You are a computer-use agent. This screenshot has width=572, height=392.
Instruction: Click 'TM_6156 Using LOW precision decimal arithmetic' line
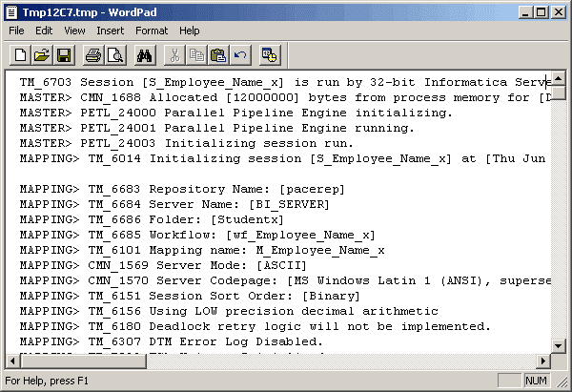[229, 311]
